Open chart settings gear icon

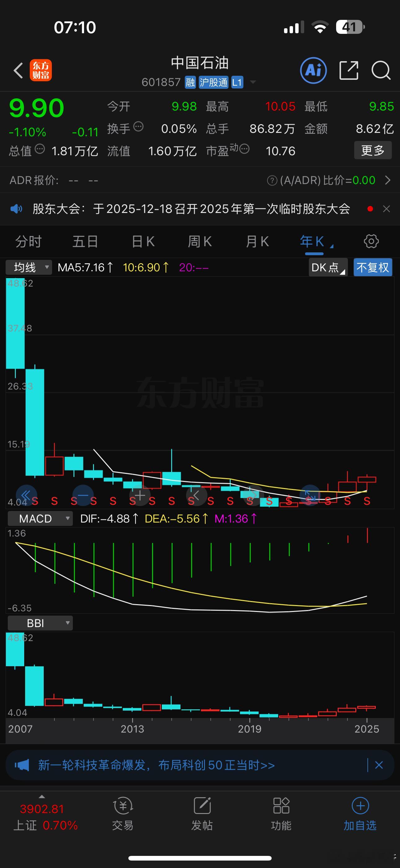pyautogui.click(x=371, y=241)
